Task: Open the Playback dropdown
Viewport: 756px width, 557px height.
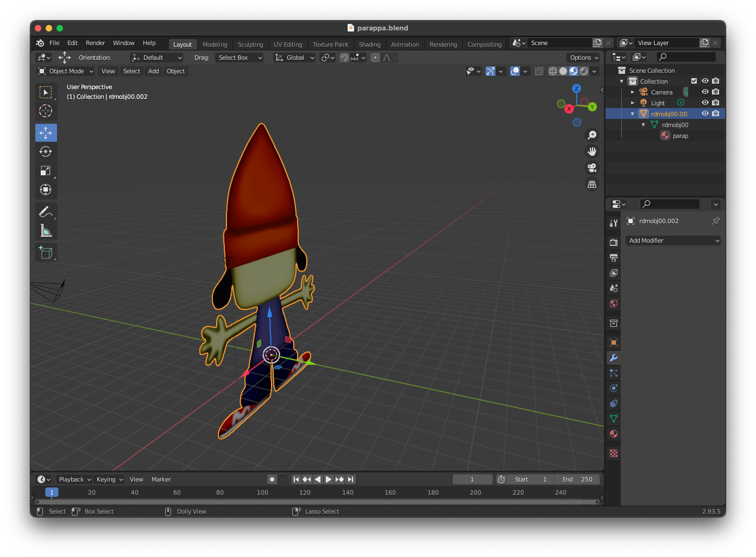Action: (x=74, y=479)
